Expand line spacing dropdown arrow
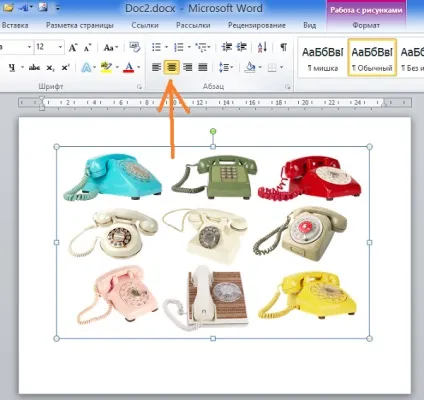 pyautogui.click(x=232, y=68)
